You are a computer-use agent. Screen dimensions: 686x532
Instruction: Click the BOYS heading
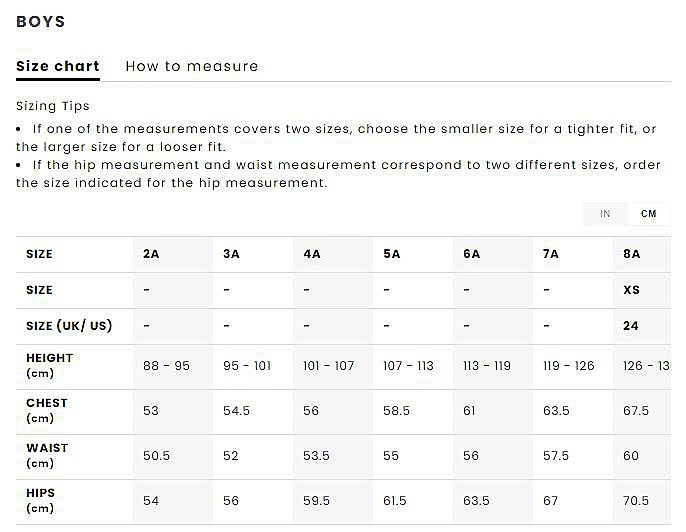coord(41,21)
